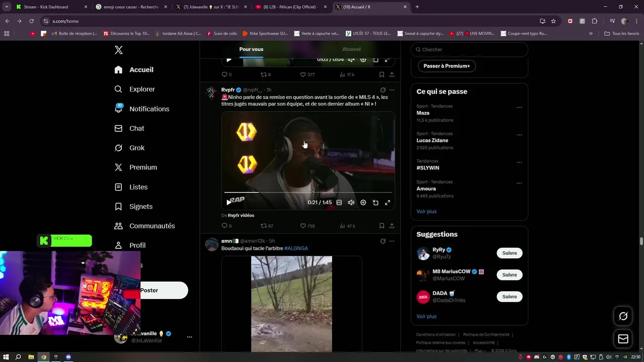The image size is (644, 362).
Task: Open the floating Grok button
Action: (623, 316)
